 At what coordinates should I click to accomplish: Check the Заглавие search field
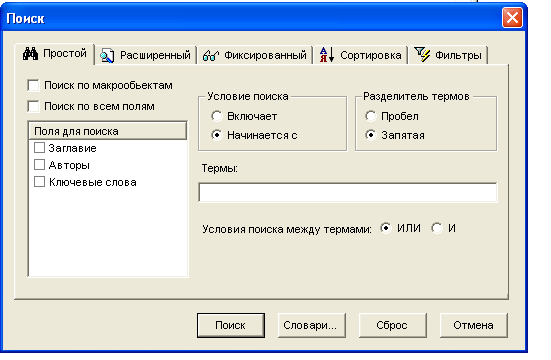[x=39, y=148]
